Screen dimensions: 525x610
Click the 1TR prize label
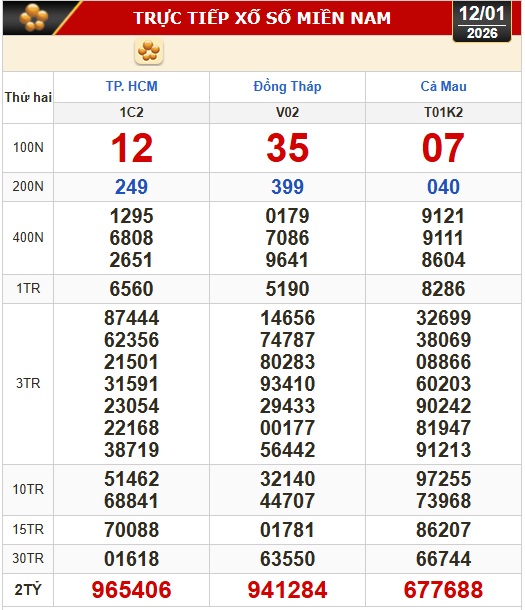(x=28, y=289)
